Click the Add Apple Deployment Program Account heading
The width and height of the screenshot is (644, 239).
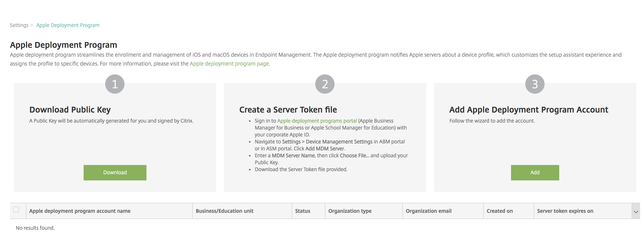529,110
